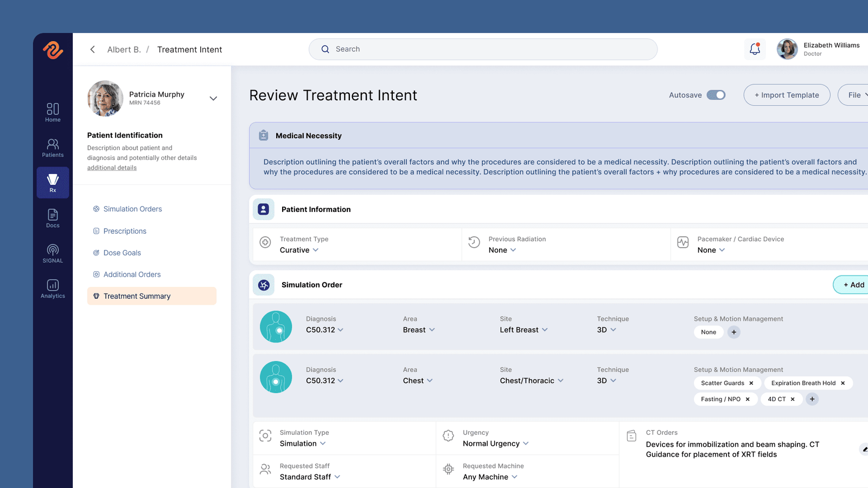Toggle the Autosave switch

[716, 95]
